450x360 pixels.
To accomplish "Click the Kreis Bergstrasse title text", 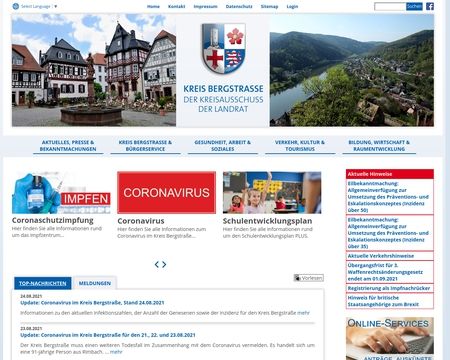I will 223,89.
